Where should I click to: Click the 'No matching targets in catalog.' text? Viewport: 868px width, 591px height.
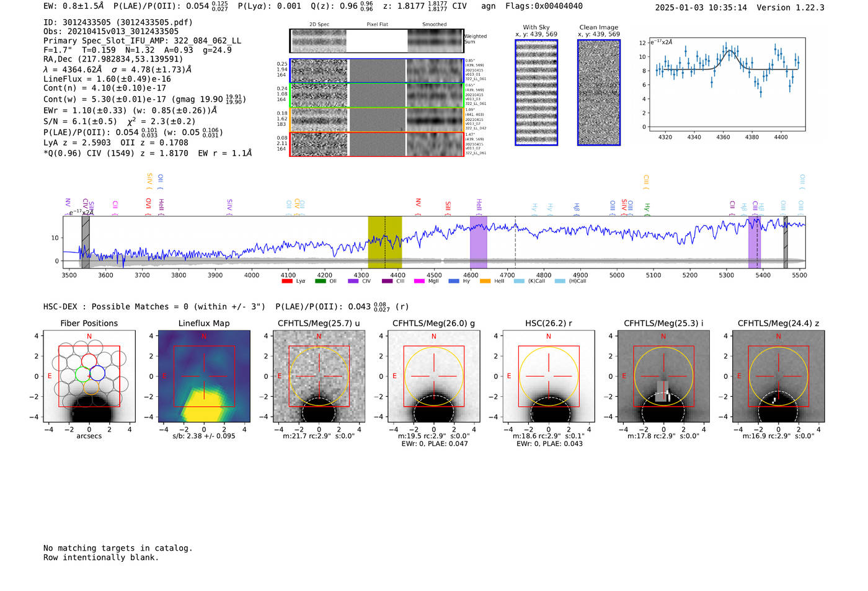click(118, 548)
